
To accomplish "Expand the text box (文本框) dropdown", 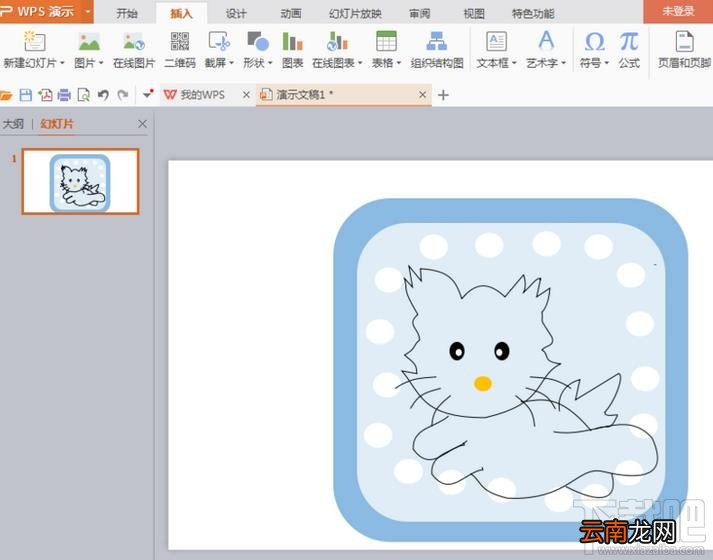I will (x=514, y=63).
